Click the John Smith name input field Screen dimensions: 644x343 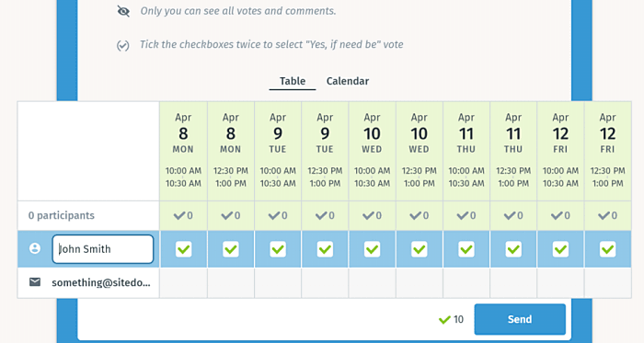(x=103, y=249)
